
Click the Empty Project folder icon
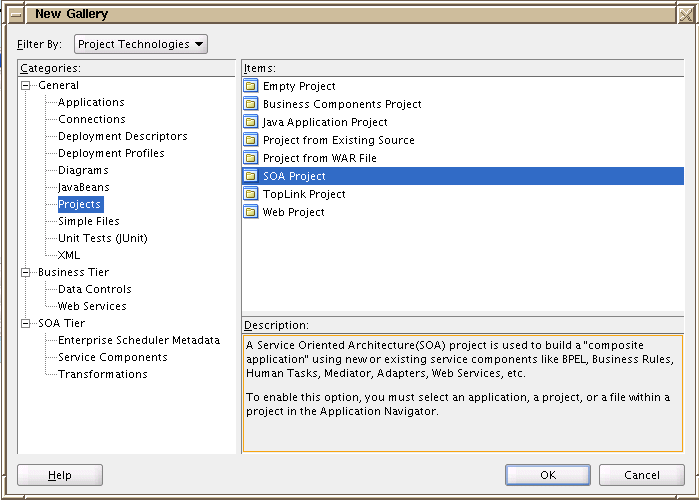pos(251,86)
